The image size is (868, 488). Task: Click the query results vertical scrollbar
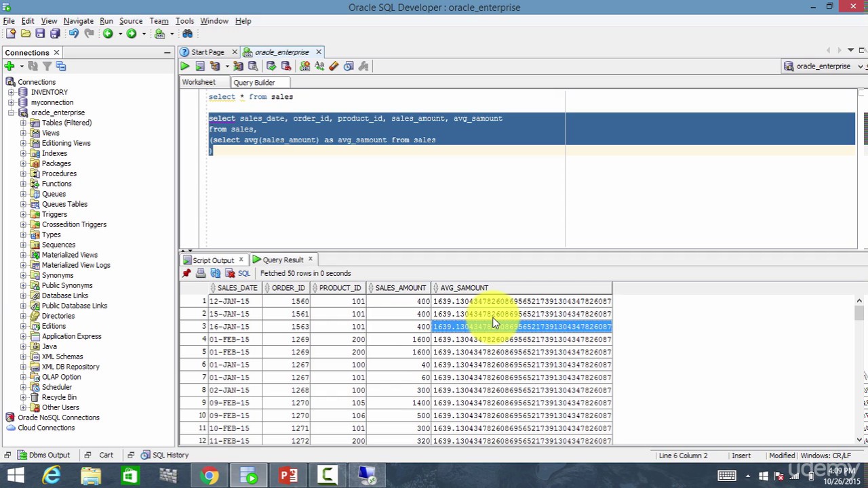point(859,369)
